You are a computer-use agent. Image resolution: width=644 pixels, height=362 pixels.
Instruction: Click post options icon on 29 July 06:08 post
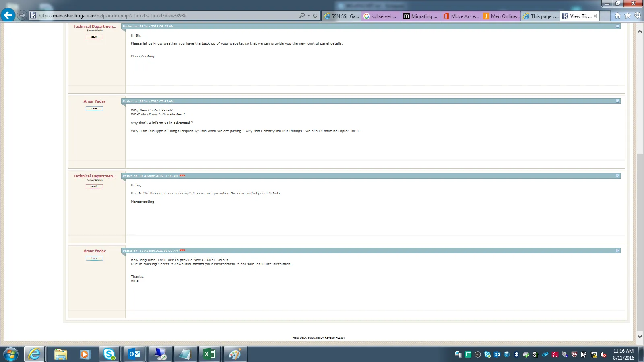point(617,26)
